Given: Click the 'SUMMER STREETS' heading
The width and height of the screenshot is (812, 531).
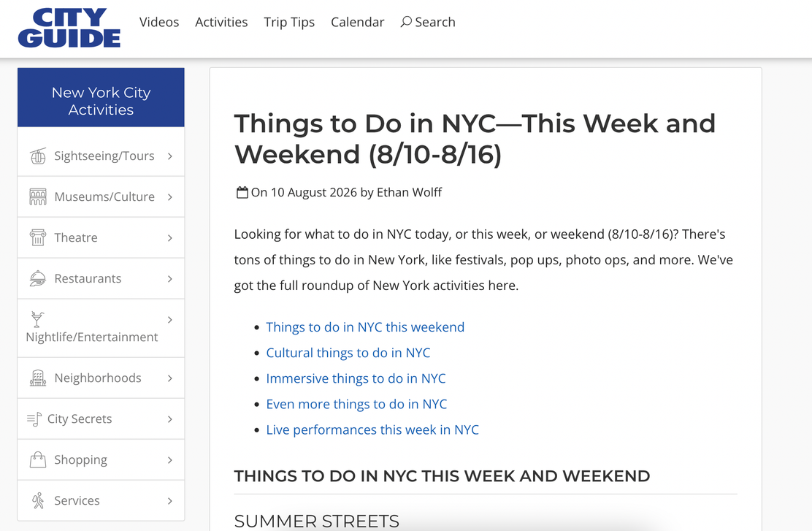Looking at the screenshot, I should (316, 522).
